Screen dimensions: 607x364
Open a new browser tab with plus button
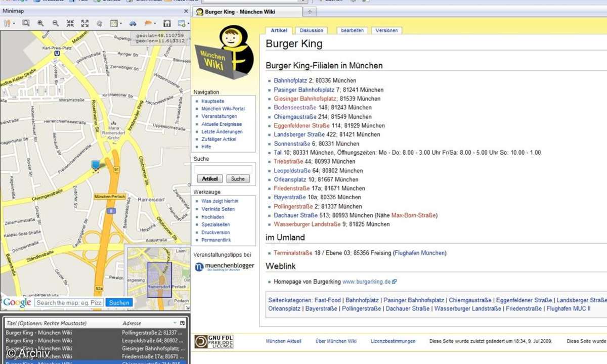(x=310, y=12)
